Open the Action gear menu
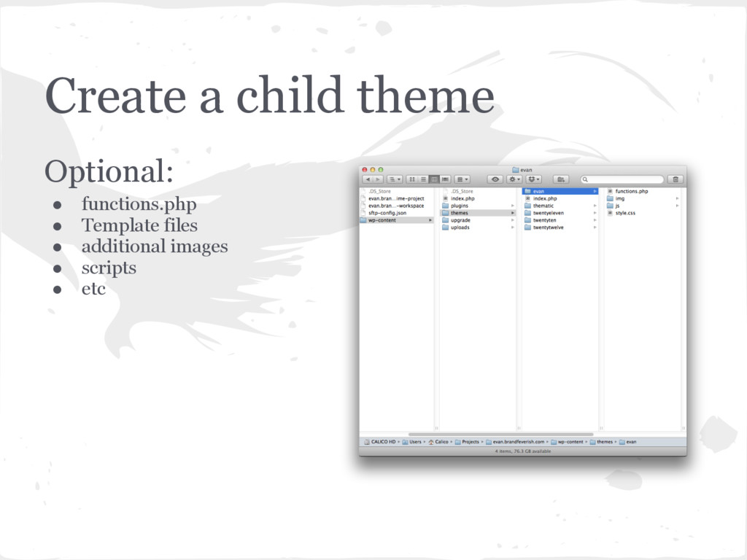The width and height of the screenshot is (747, 560). tap(514, 179)
